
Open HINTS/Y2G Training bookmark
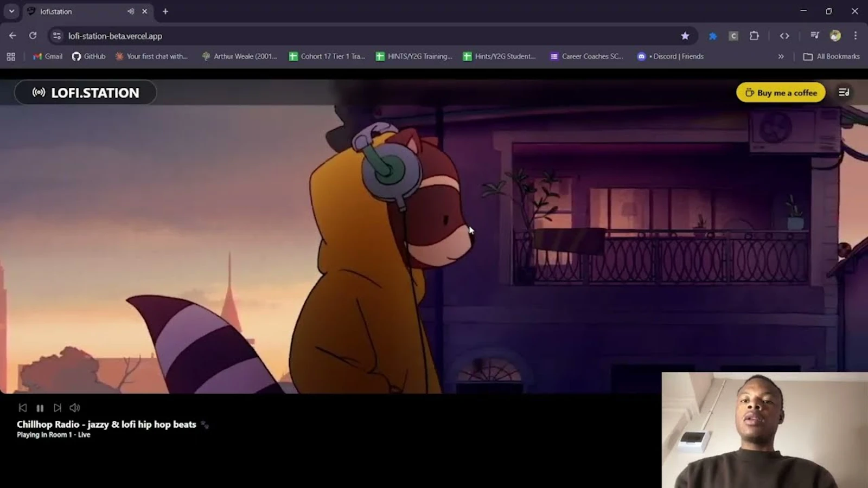(x=414, y=56)
